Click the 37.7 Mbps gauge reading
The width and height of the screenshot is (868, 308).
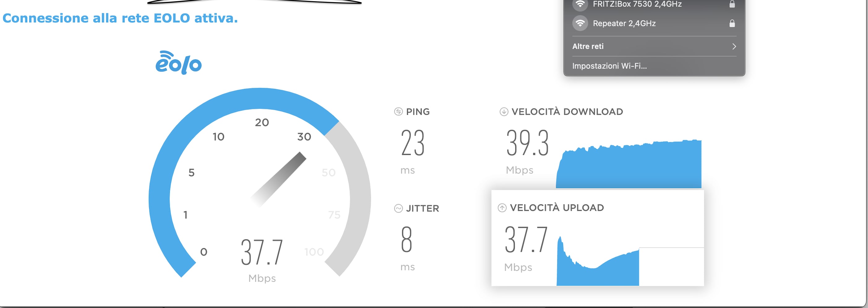(x=262, y=260)
